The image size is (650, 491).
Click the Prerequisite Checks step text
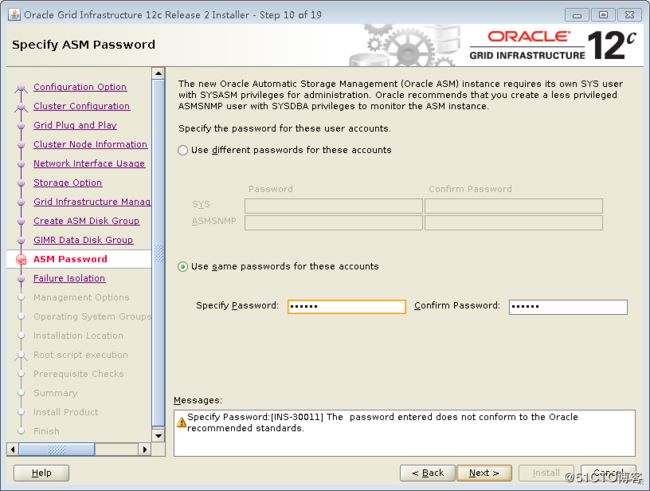click(x=78, y=374)
